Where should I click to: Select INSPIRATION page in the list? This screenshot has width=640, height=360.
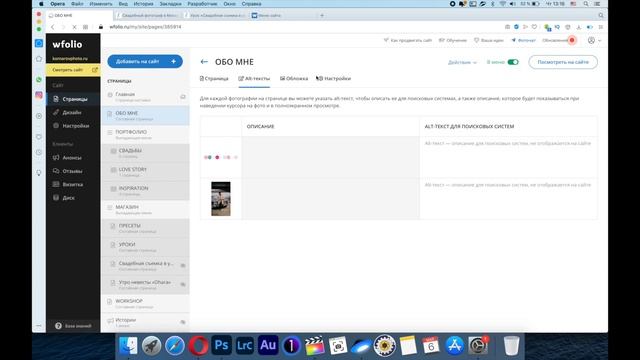(145, 191)
